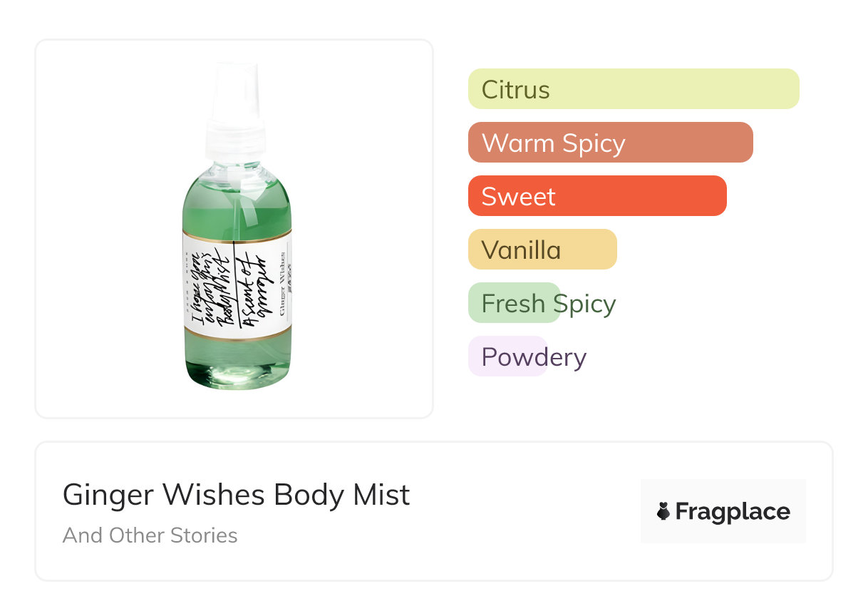Click the Fresh Spicy accord bar
Screen dimensions: 868x616
515,303
